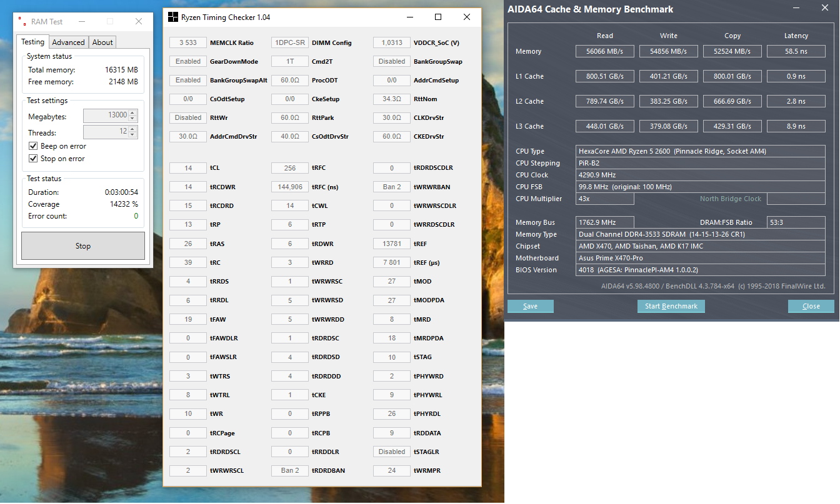Click the RttNom 34.3Ω value

click(x=392, y=99)
